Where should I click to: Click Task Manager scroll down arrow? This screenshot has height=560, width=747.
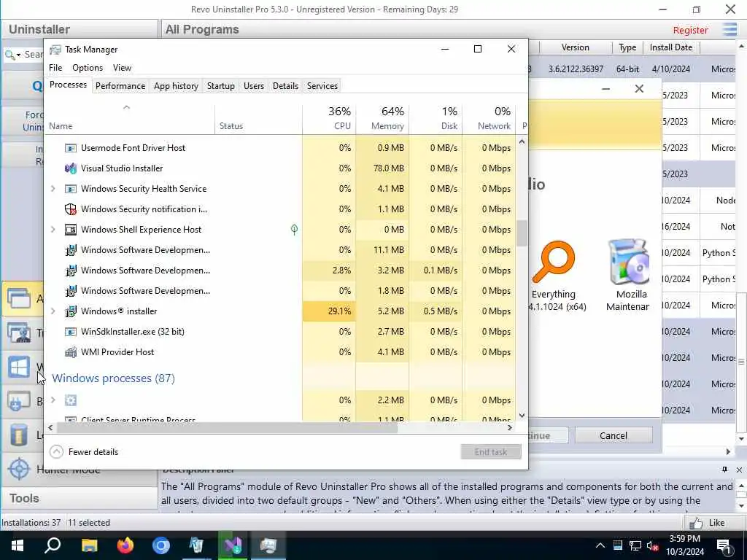click(x=522, y=416)
